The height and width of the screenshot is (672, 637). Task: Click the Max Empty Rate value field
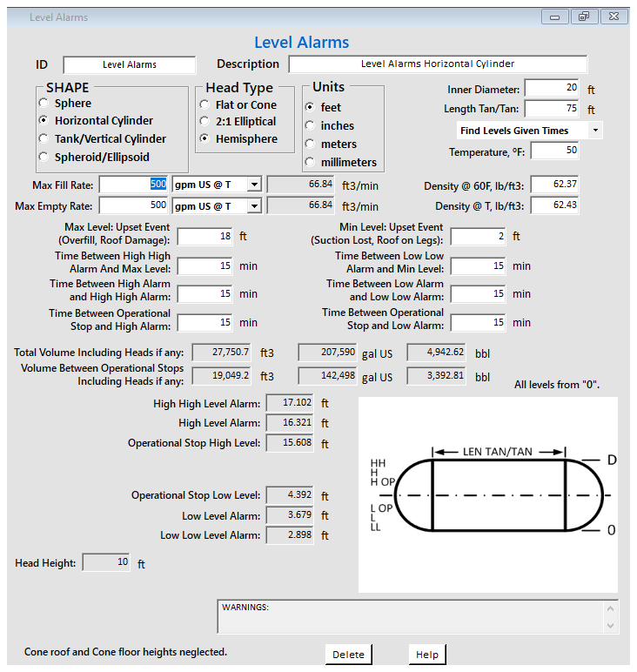pos(134,205)
